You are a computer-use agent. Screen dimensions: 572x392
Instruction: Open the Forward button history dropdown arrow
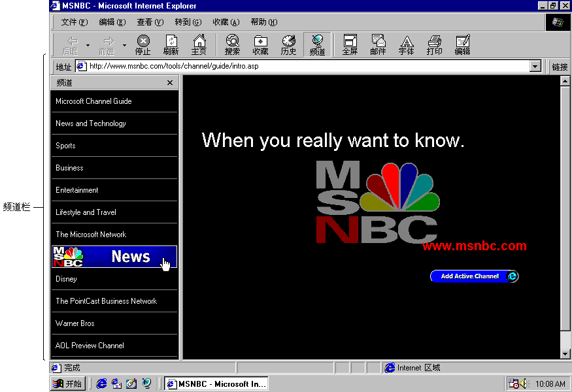pos(124,45)
